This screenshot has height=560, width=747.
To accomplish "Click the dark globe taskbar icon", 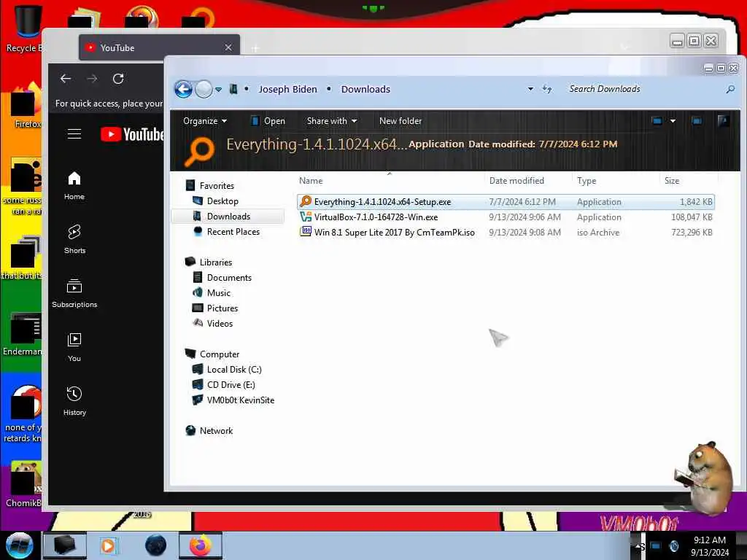I will [x=156, y=545].
